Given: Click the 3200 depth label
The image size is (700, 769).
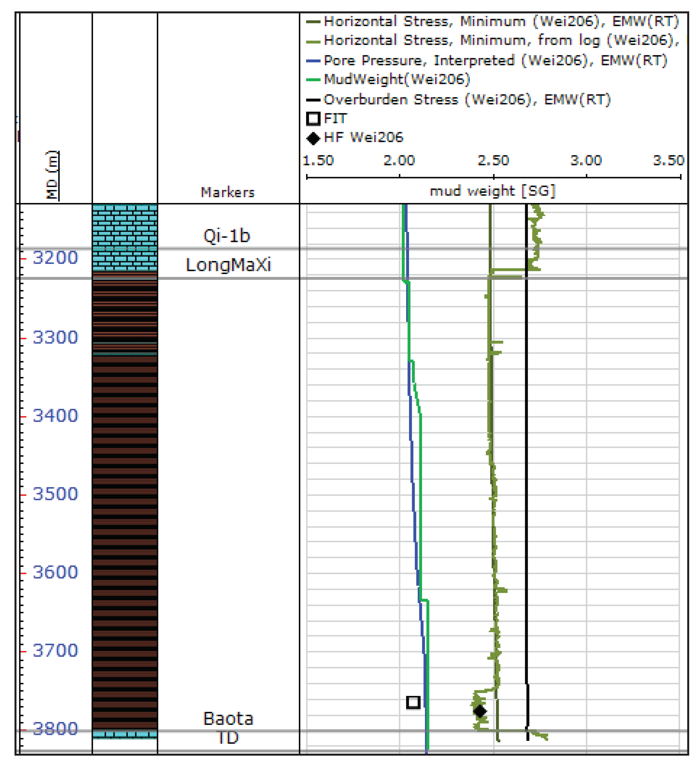Looking at the screenshot, I should (55, 258).
